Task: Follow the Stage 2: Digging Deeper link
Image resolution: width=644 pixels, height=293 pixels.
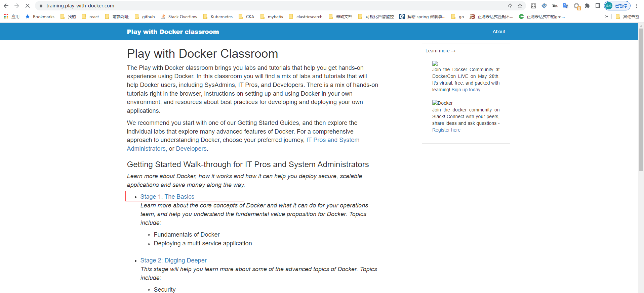Action: tap(173, 260)
